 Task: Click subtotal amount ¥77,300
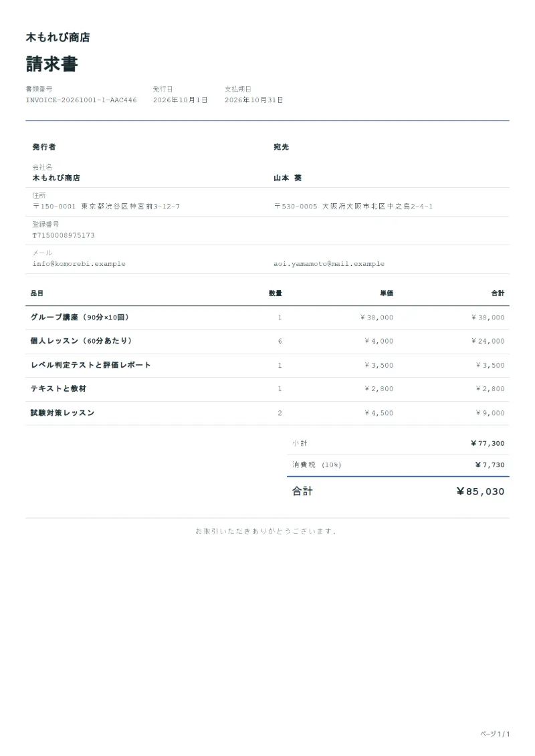tap(488, 444)
